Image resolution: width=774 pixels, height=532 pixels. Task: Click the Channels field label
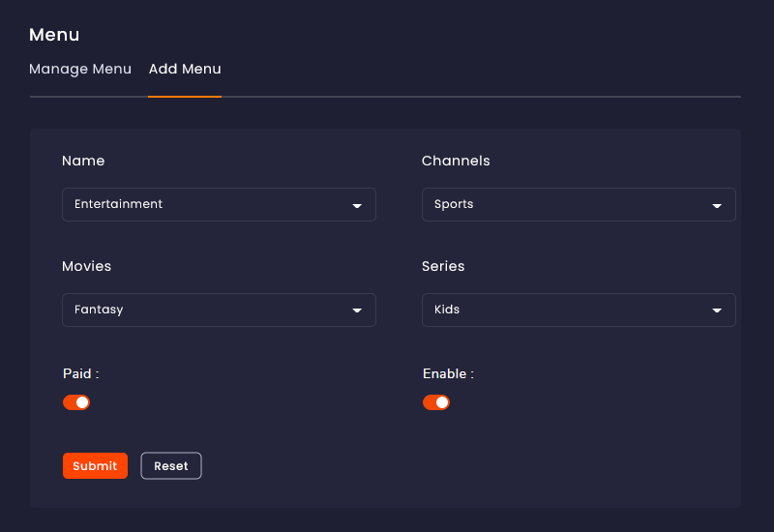click(x=456, y=161)
